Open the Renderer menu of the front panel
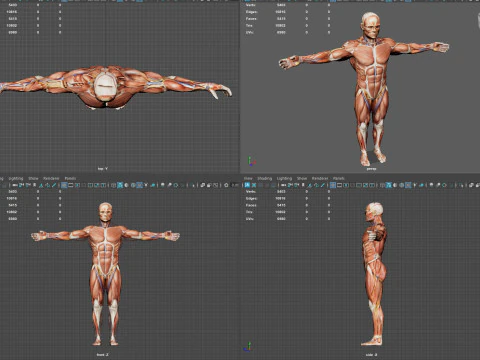 coord(51,178)
